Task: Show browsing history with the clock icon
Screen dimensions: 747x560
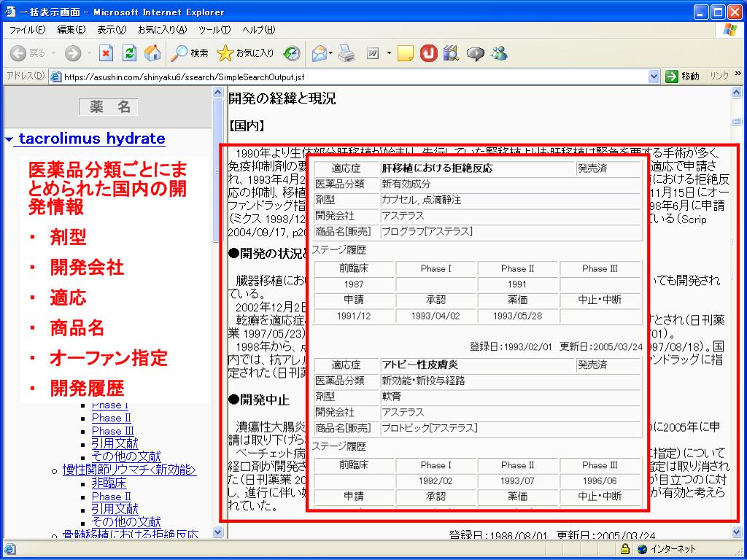Action: pos(292,53)
